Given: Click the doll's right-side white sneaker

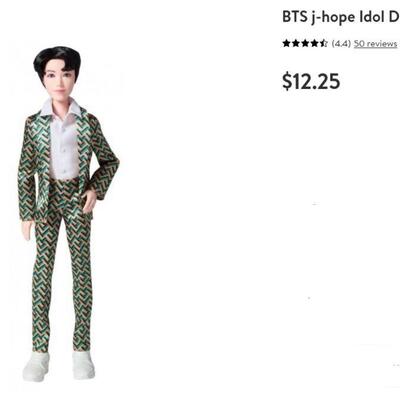Looking at the screenshot, I should click(x=83, y=365).
